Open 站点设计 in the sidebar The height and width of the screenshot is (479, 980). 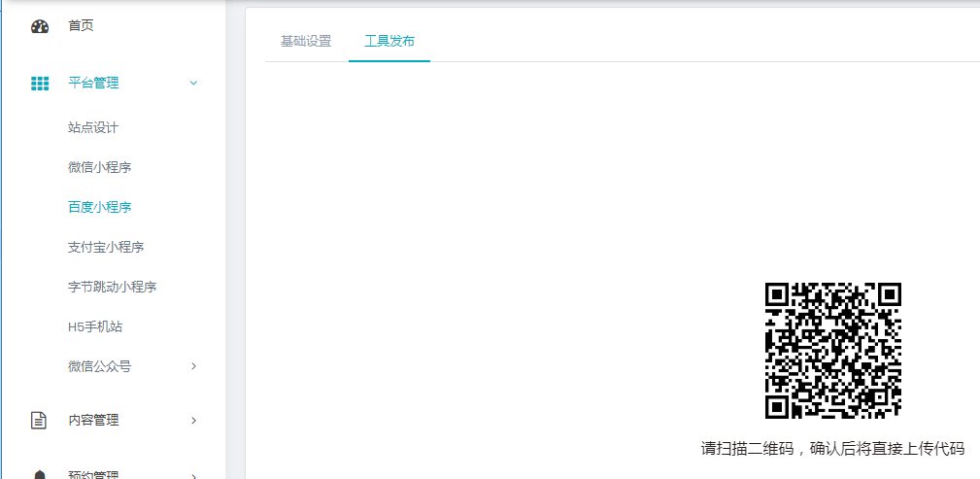(x=93, y=127)
